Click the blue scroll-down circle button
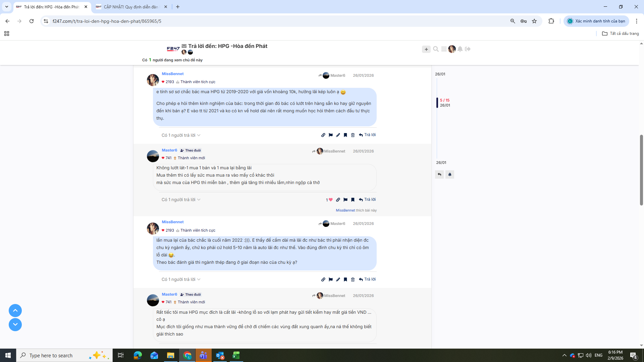 coord(15,324)
